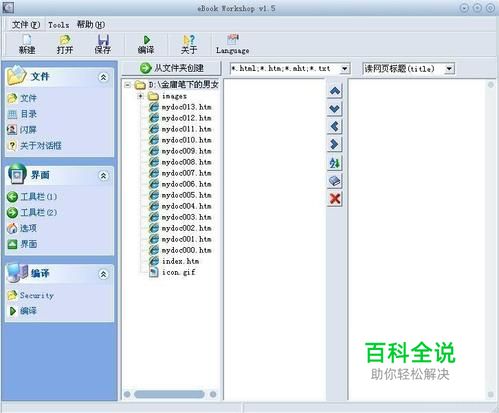Click the move up arrow button
The width and height of the screenshot is (499, 413).
[335, 91]
